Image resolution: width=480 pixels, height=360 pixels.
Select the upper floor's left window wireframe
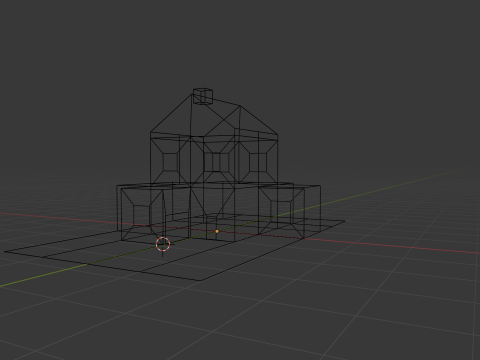coord(171,162)
